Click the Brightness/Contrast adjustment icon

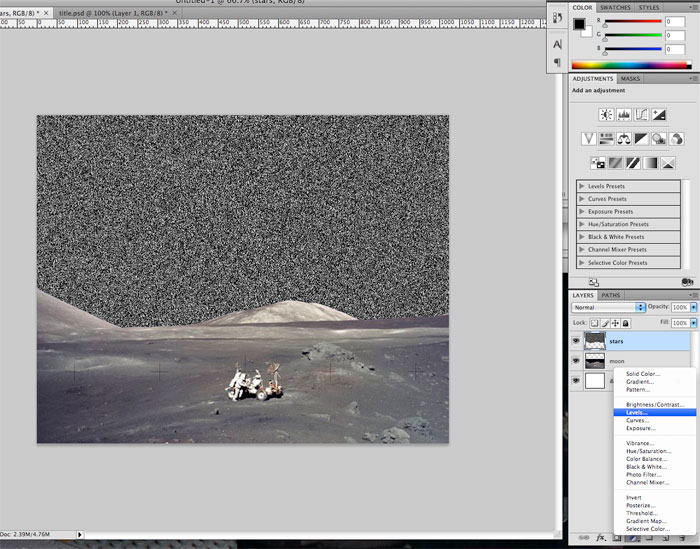point(606,115)
